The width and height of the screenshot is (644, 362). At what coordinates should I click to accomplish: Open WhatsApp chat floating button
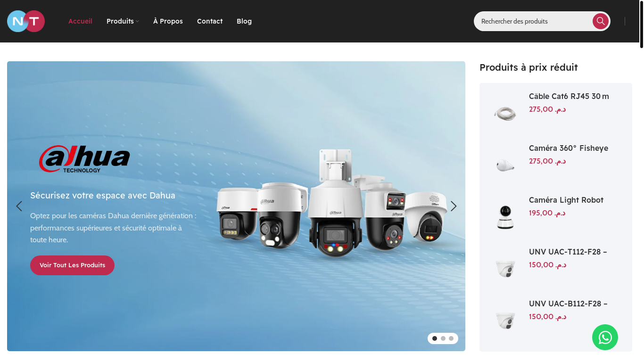(x=605, y=337)
